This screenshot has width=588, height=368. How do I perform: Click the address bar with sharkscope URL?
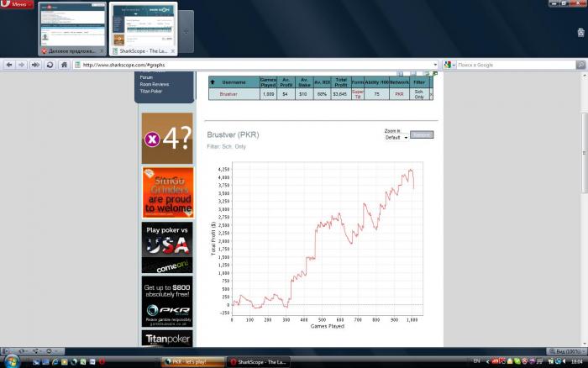[x=255, y=65]
